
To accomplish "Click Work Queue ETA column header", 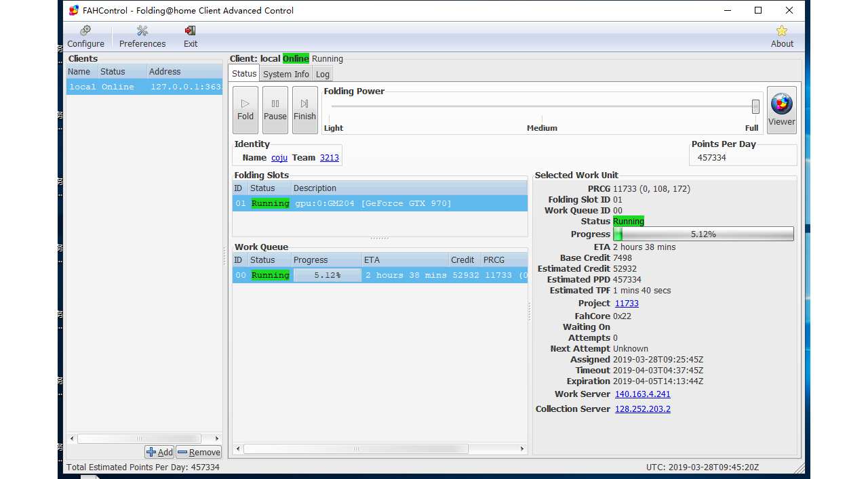I will 405,260.
